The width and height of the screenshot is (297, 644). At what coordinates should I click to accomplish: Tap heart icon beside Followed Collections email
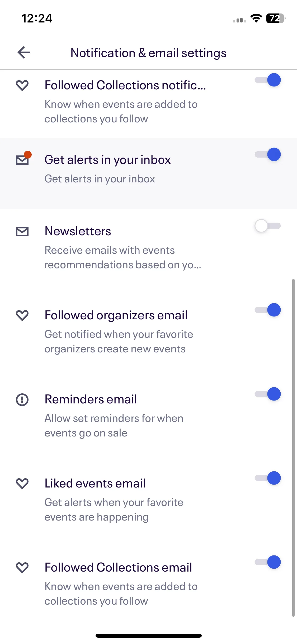pos(22,568)
